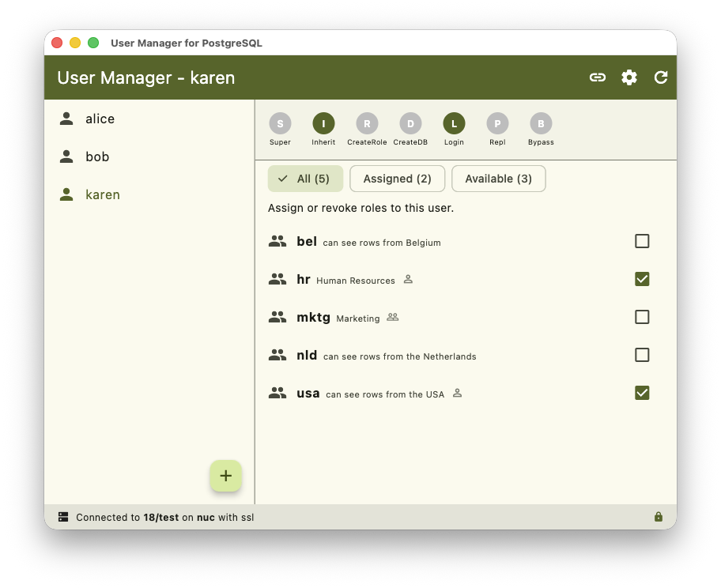
Task: Revoke the usa role checkbox
Action: coord(642,393)
